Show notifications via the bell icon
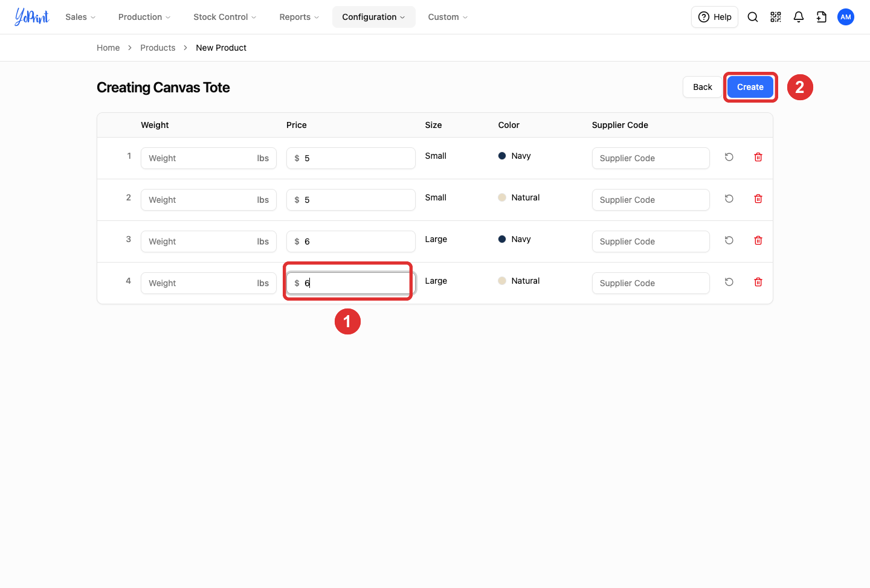This screenshot has width=870, height=588. (799, 17)
